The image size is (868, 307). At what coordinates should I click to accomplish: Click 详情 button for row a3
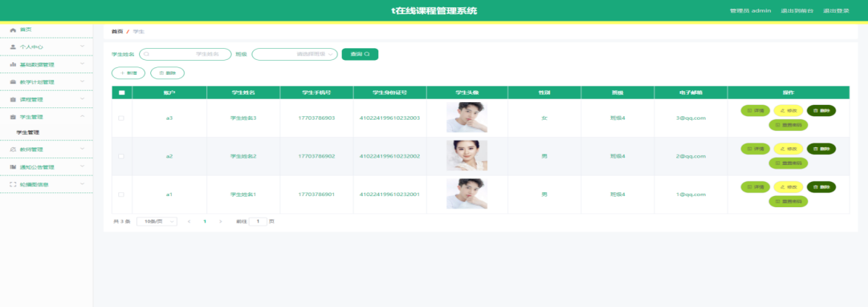pos(755,111)
